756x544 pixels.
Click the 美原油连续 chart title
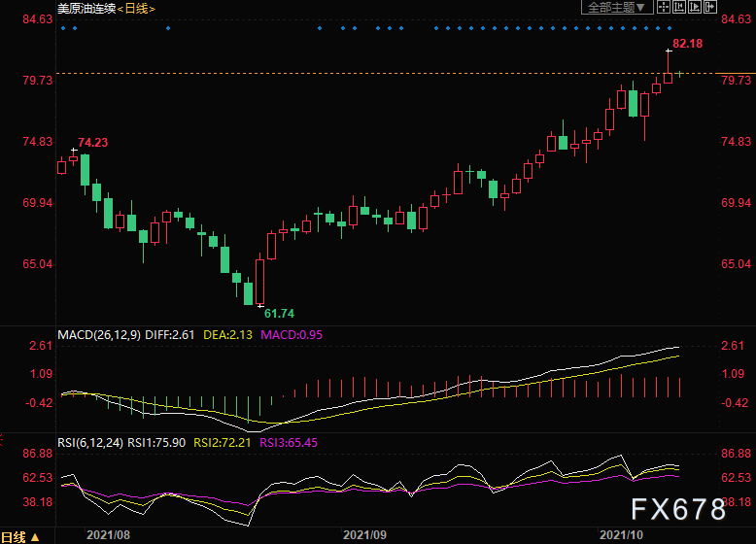point(86,8)
